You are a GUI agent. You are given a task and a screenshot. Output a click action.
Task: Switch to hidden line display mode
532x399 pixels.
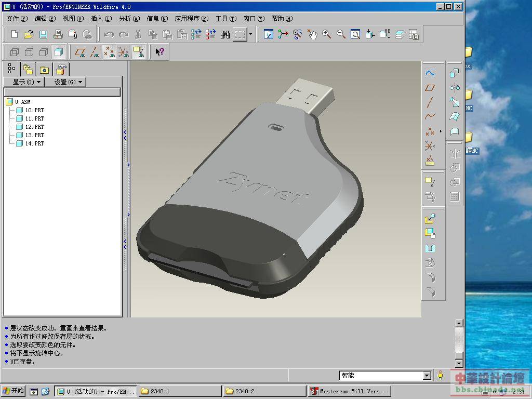tap(29, 52)
